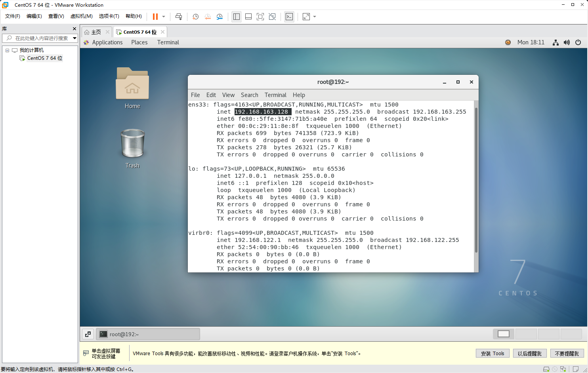Click the root@192:~ taskbar window button
The image size is (588, 373).
(148, 334)
